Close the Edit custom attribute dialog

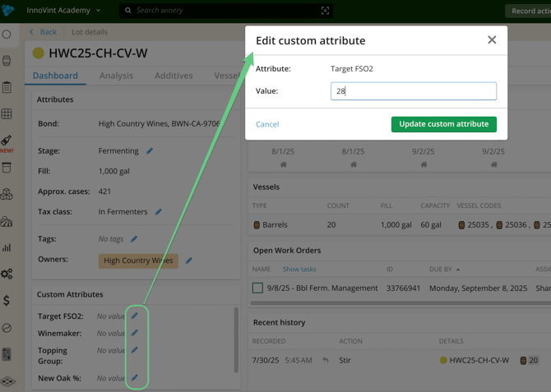[492, 40]
